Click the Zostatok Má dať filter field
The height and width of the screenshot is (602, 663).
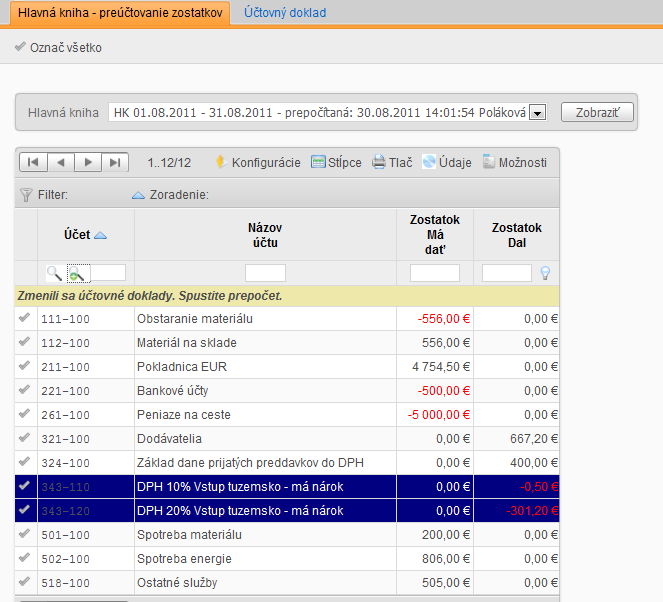tap(435, 273)
